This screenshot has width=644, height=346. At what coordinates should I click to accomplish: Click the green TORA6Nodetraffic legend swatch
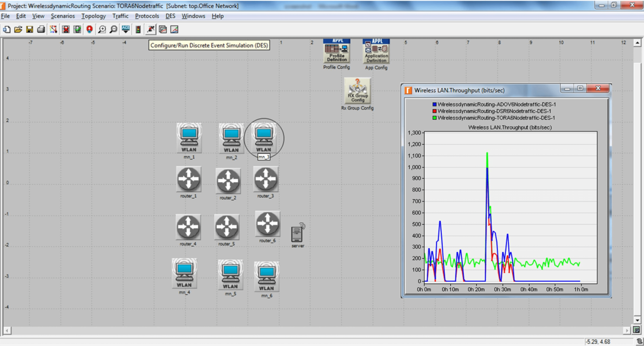(434, 118)
